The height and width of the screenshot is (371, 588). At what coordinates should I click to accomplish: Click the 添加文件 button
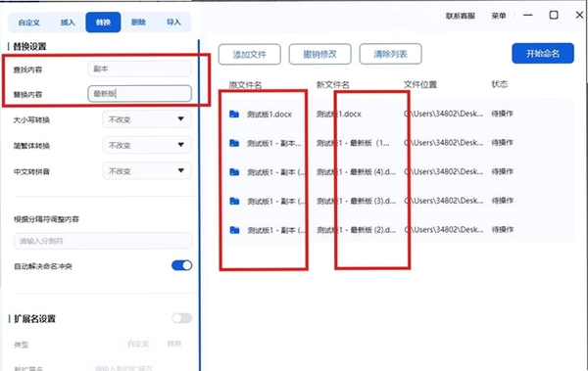[x=249, y=55]
